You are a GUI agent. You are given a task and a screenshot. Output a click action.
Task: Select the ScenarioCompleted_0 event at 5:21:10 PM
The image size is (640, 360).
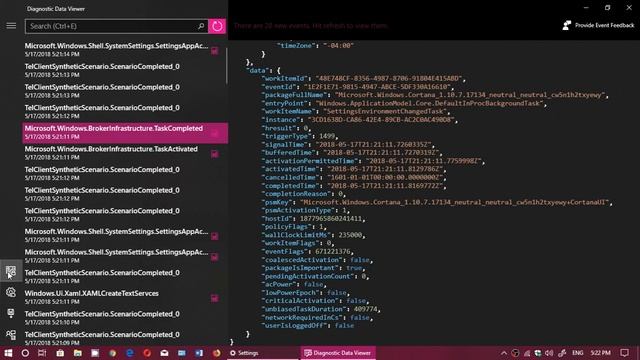tap(124, 318)
